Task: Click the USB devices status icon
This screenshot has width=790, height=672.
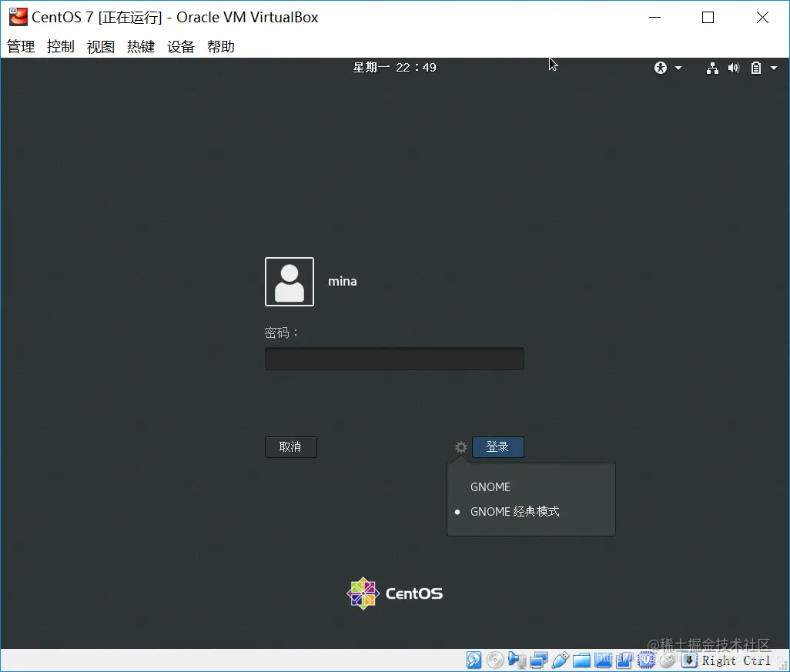Action: click(561, 660)
